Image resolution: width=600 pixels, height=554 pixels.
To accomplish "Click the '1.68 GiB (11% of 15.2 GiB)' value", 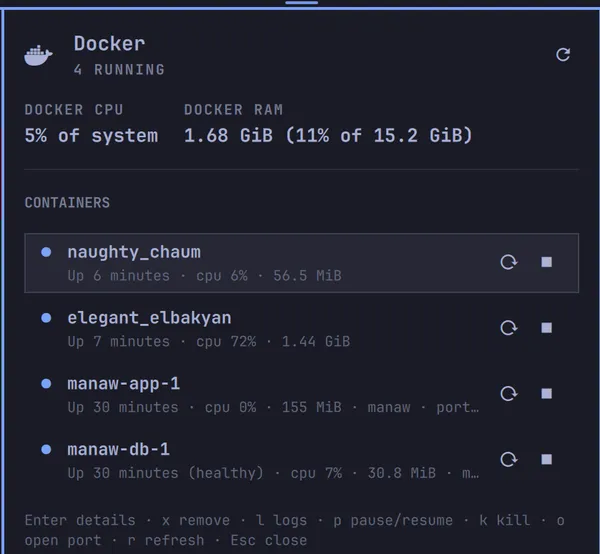I will (x=328, y=136).
